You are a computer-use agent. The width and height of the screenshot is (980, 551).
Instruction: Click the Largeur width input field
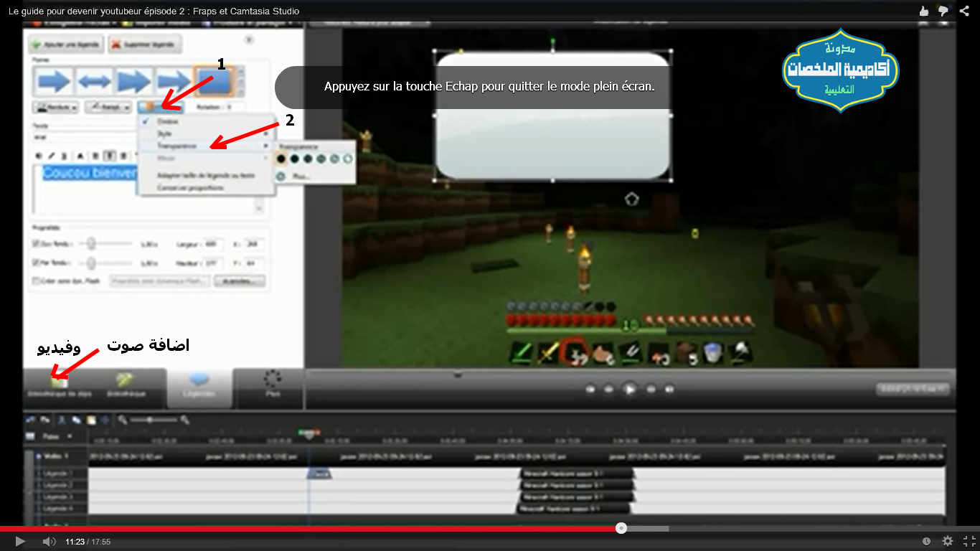pos(212,244)
